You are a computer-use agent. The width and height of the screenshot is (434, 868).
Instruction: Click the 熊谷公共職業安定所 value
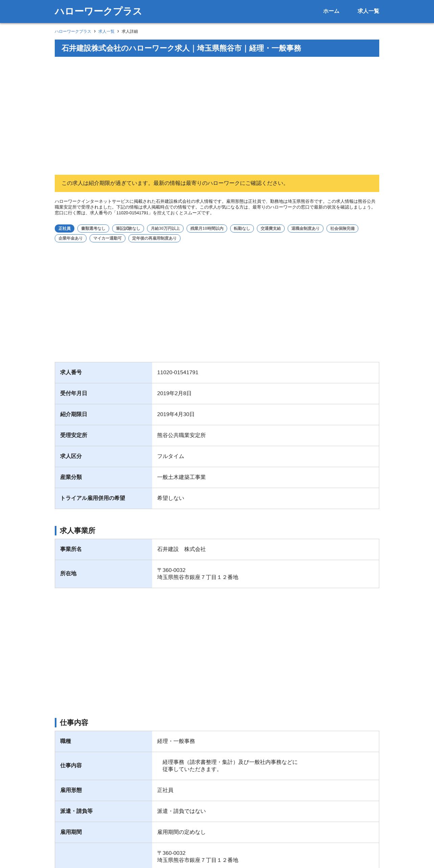coord(182,435)
